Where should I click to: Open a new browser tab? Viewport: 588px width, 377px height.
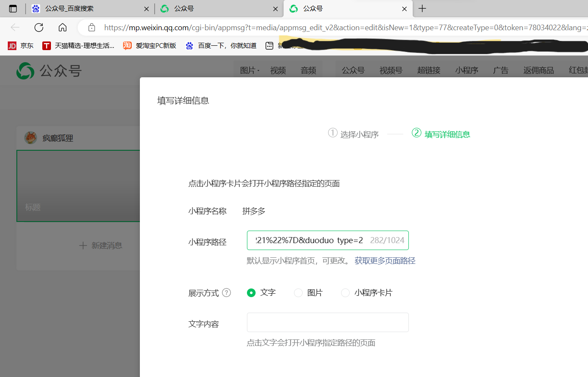[x=423, y=9]
